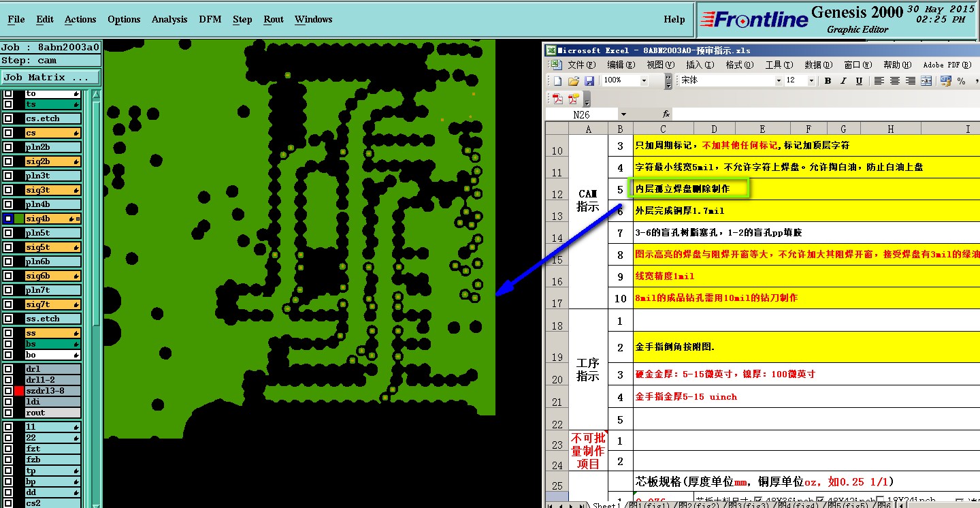Screen dimensions: 980x508
Task: Toggle checkbox for layer szdrl3-8
Action: (8, 391)
